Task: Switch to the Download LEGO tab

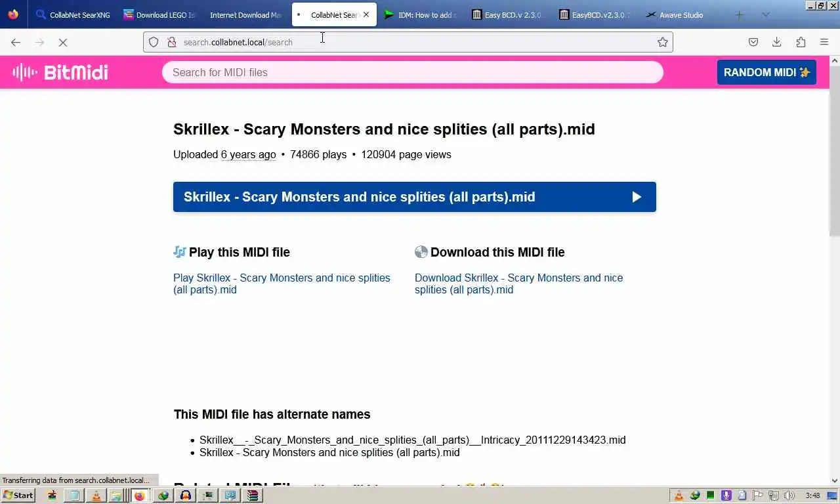Action: click(159, 14)
